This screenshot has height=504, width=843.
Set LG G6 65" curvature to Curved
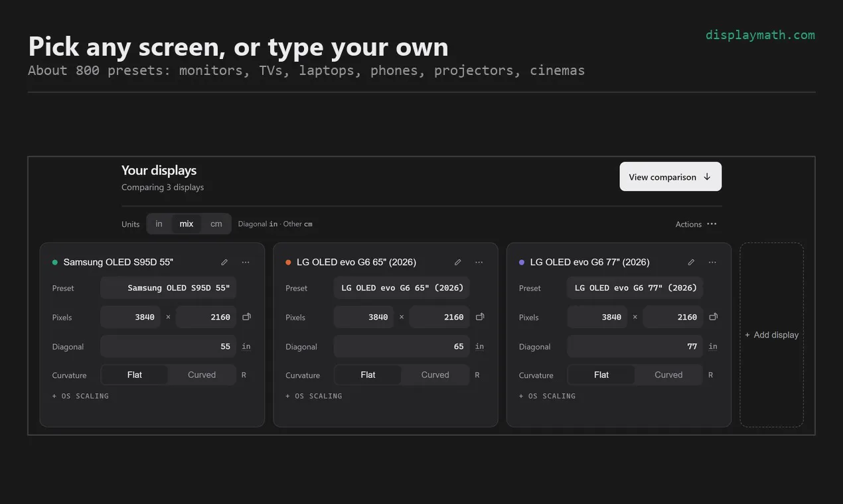435,375
